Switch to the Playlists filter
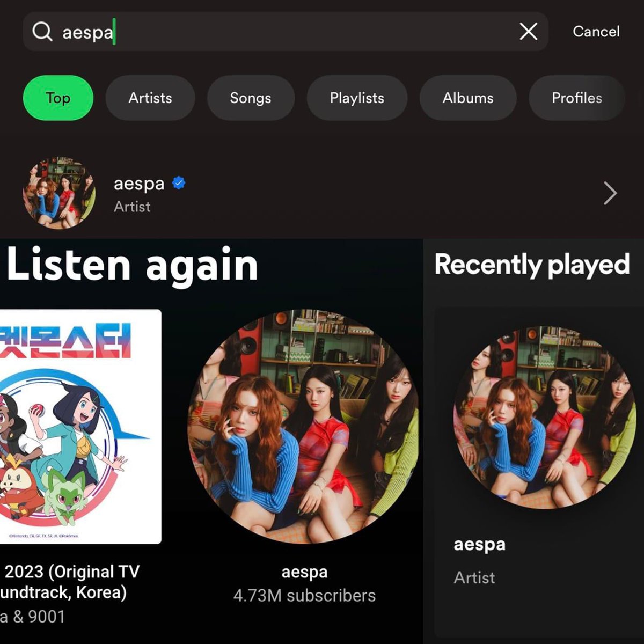644x644 pixels. click(x=357, y=98)
